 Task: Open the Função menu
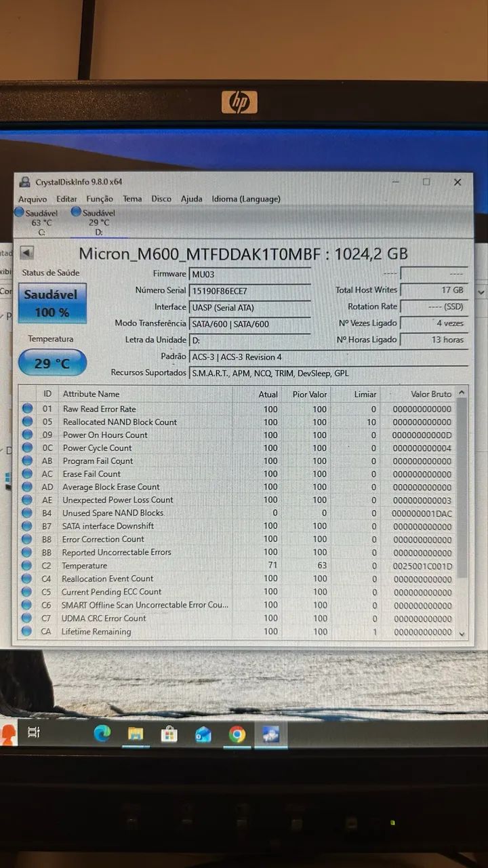[100, 199]
